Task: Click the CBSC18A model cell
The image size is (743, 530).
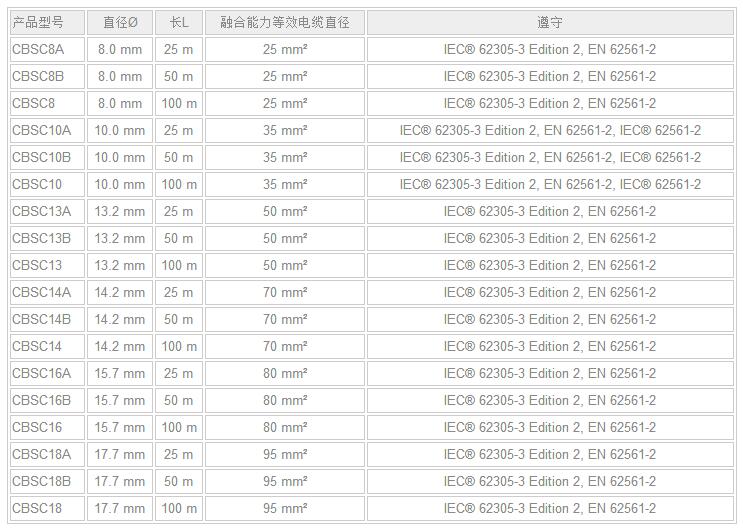Action: click(x=42, y=454)
